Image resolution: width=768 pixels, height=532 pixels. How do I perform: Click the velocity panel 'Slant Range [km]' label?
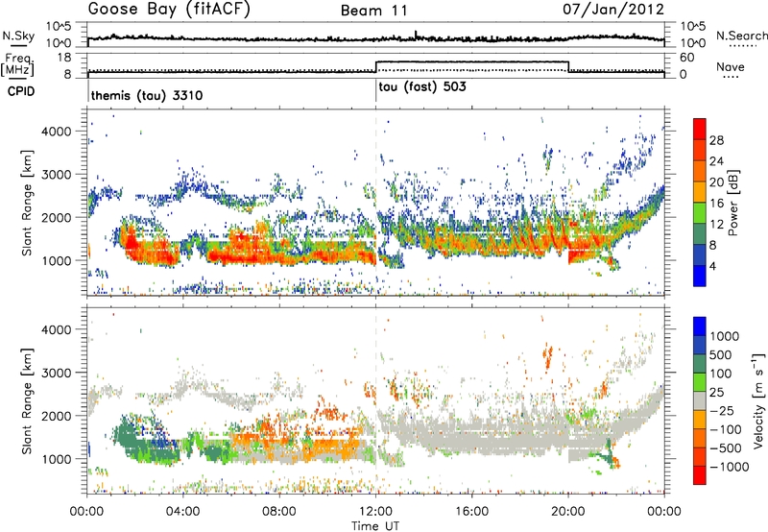27,400
